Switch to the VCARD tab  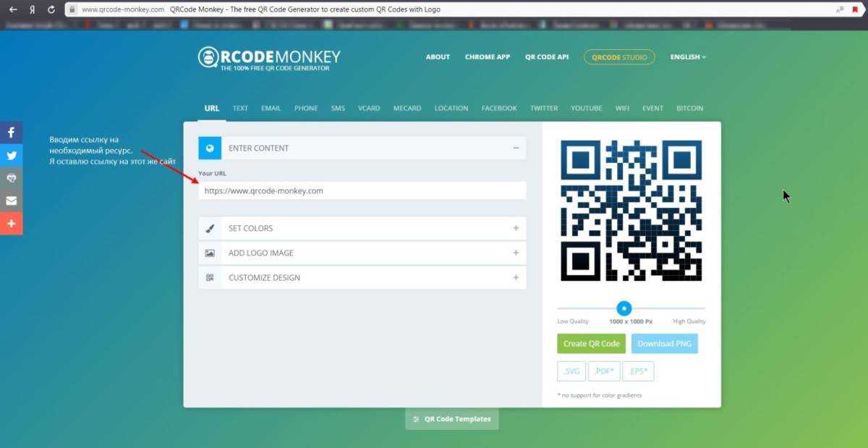click(369, 108)
